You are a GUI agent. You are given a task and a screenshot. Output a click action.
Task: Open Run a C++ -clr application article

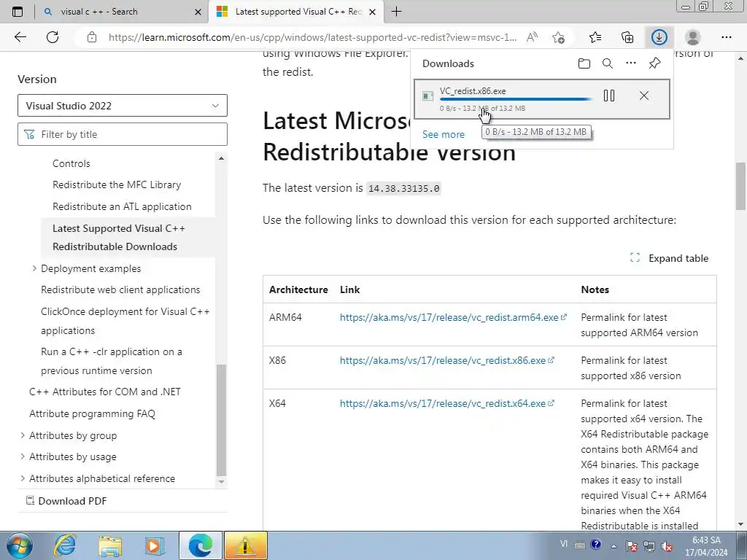112,361
